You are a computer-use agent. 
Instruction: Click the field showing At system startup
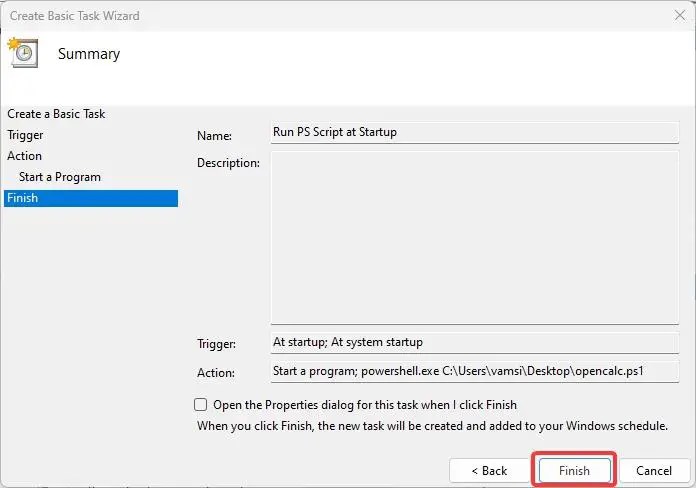pos(474,342)
